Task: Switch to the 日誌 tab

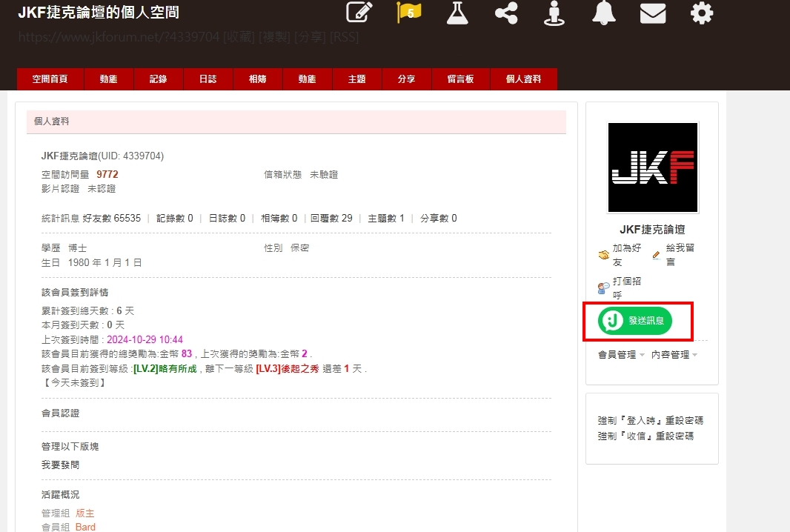Action: (208, 79)
